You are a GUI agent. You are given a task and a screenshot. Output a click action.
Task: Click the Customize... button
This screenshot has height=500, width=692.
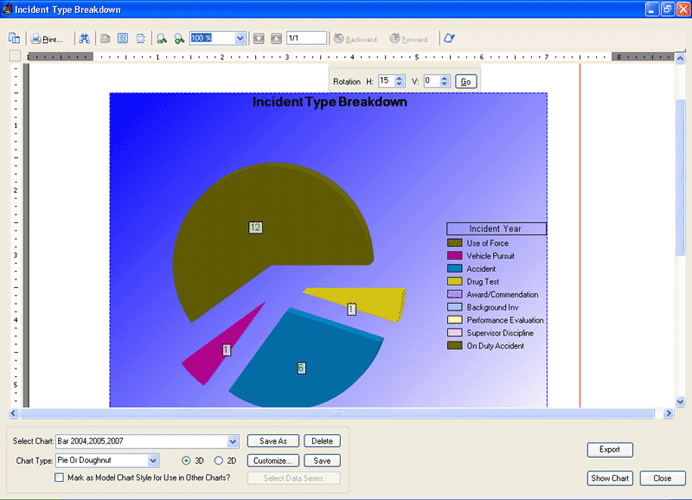271,461
